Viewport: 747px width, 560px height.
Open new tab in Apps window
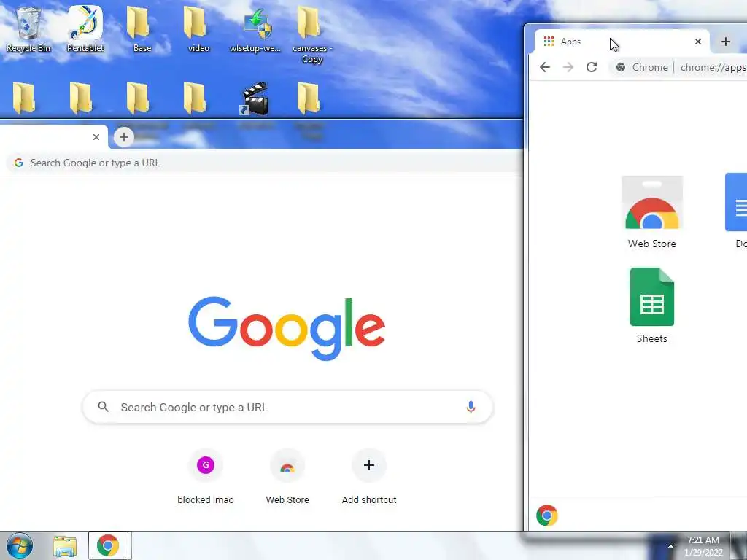tap(726, 42)
